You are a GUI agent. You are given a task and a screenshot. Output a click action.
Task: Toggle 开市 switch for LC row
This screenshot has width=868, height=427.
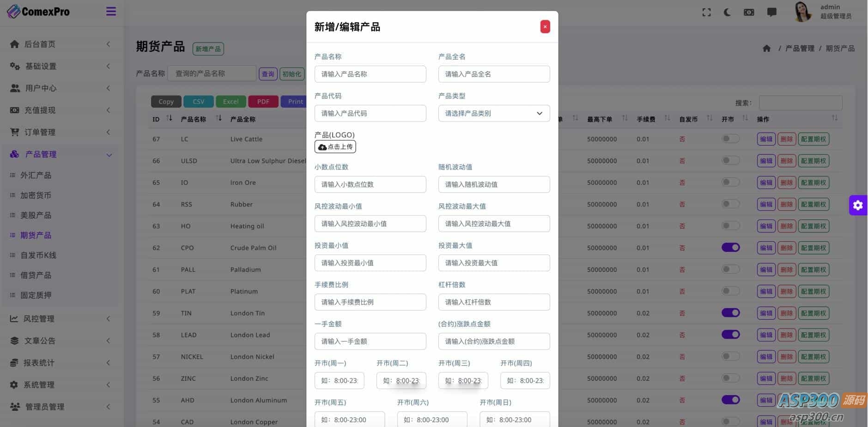730,139
